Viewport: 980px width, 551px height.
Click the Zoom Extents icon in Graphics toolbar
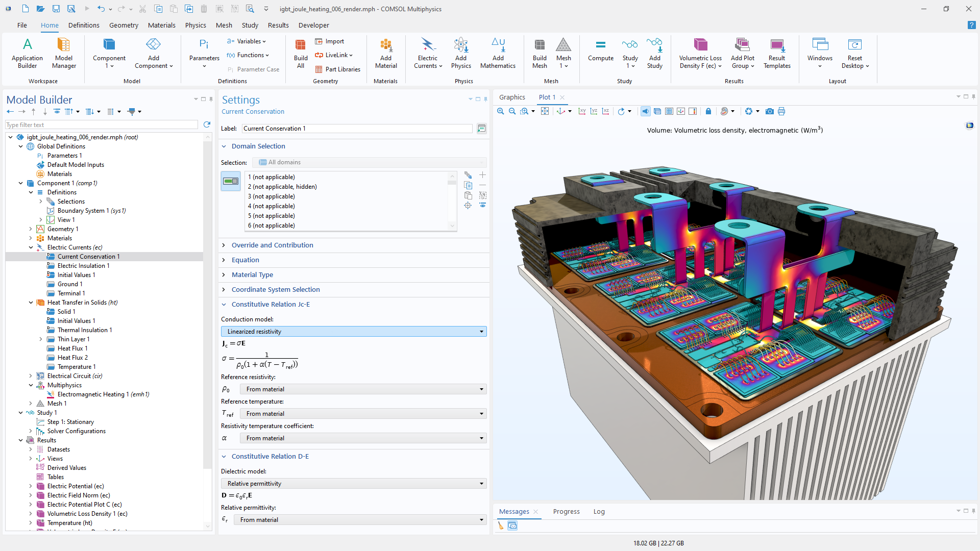pos(545,111)
